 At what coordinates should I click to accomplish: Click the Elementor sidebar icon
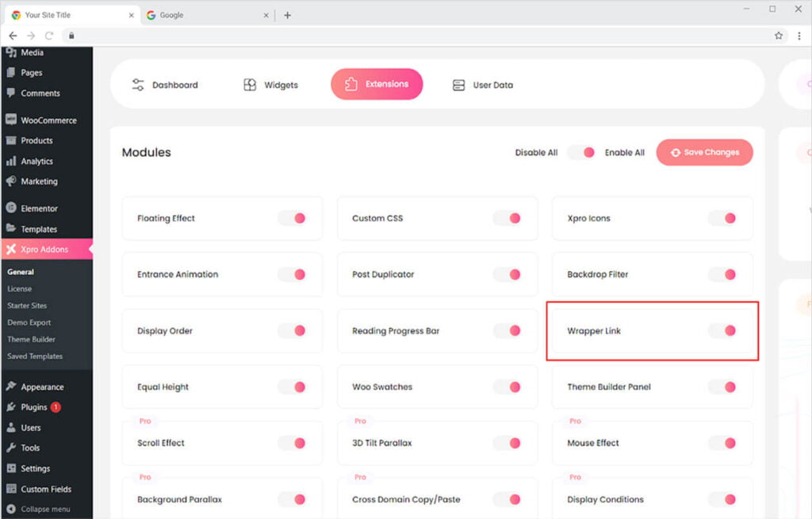click(11, 208)
